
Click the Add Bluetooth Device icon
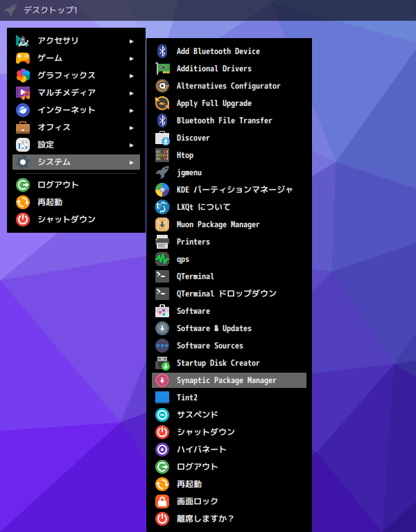point(162,51)
